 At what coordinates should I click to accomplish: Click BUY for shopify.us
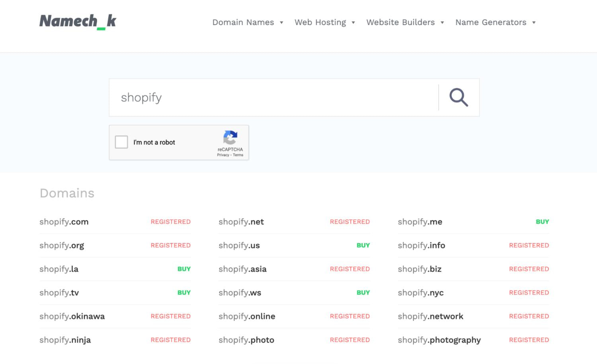coord(363,245)
